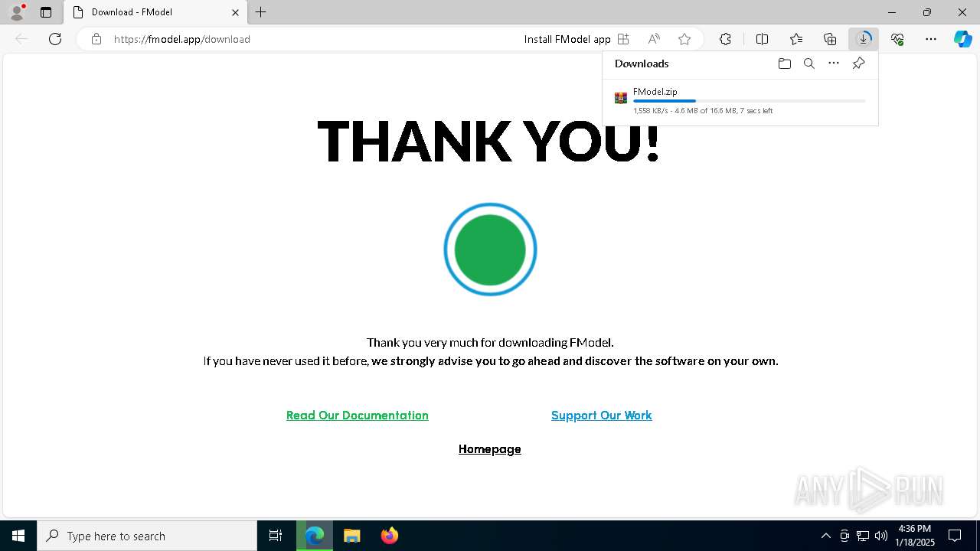
Task: Toggle the Split screen view
Action: [762, 39]
